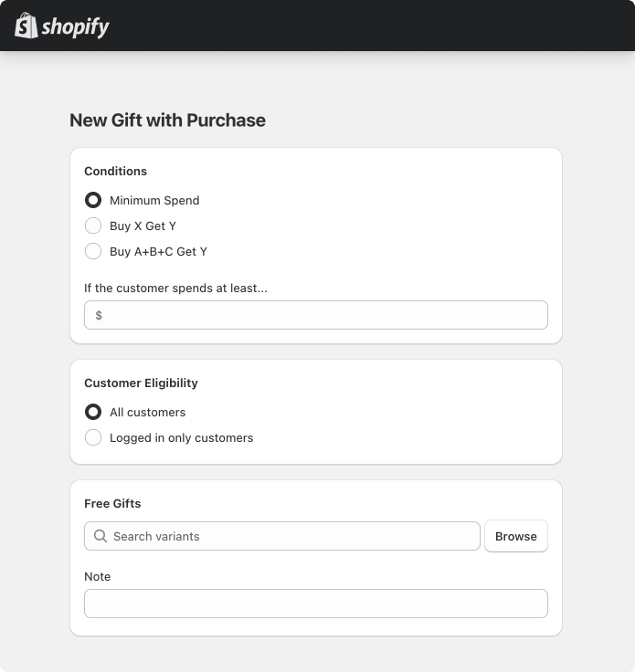
Task: Enable Logged in only customers option
Action: [93, 437]
